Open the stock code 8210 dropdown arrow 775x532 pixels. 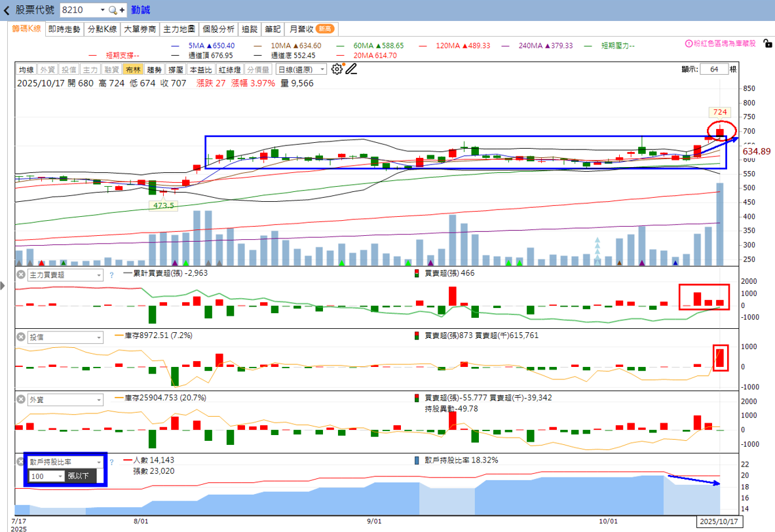(102, 10)
